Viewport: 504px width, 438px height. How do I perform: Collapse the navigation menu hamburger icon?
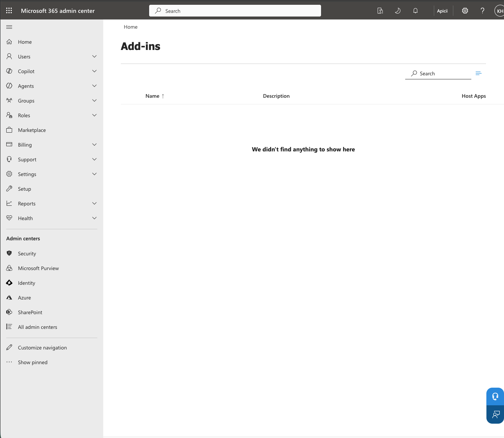tap(9, 27)
